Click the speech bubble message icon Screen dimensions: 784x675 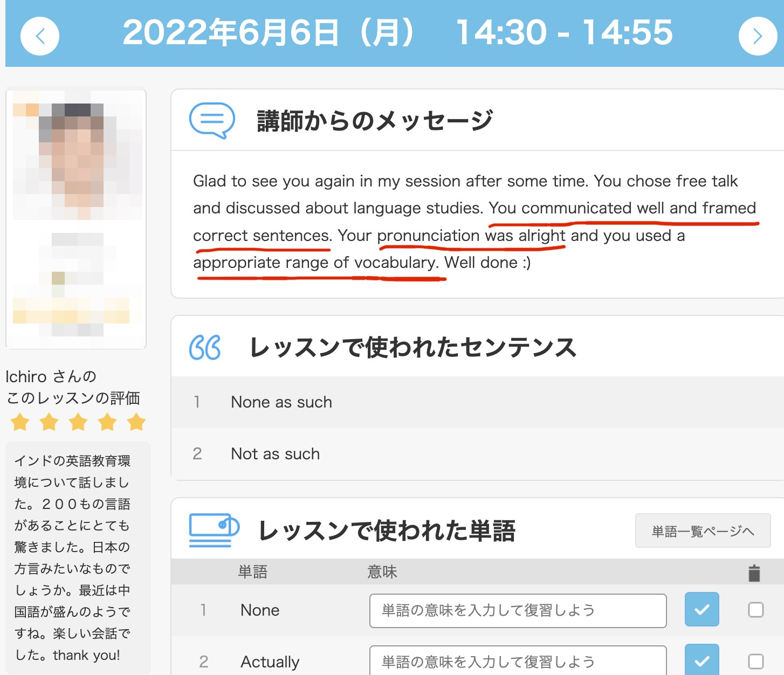pos(212,120)
